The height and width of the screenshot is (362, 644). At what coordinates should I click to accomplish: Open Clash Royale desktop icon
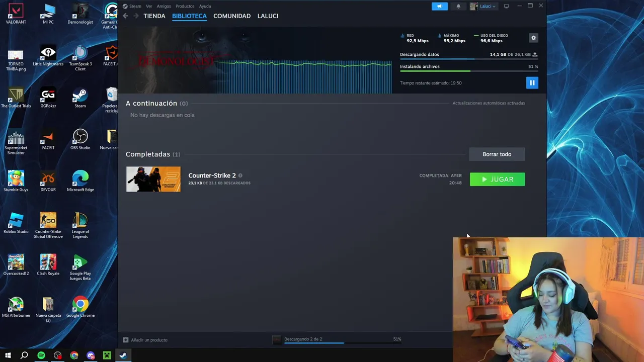point(48,265)
